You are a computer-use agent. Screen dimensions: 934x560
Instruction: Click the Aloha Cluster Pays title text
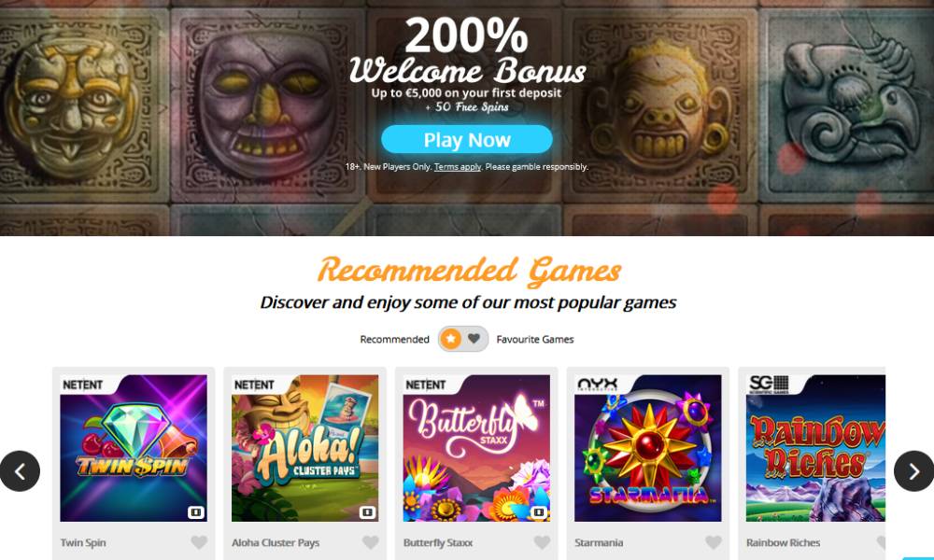coord(276,543)
